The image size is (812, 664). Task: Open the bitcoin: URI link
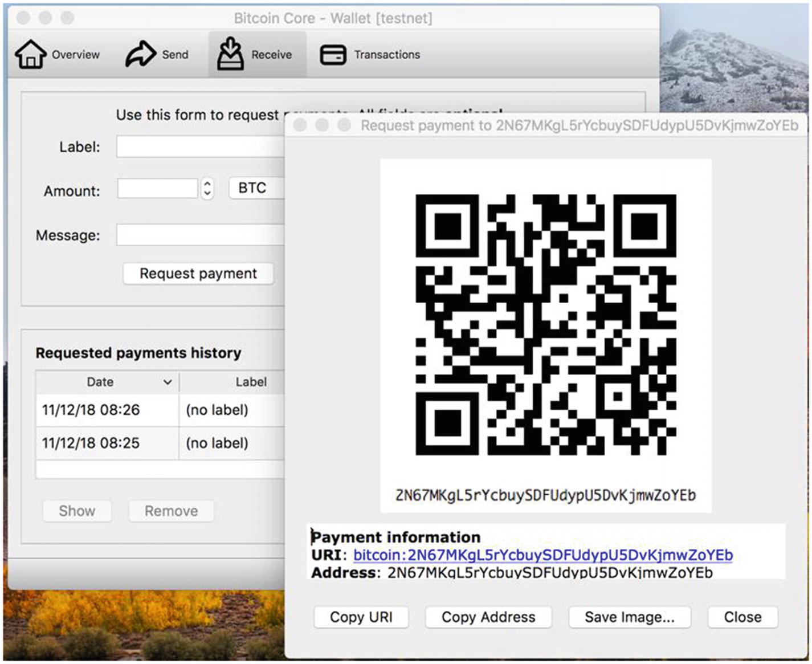tap(543, 555)
